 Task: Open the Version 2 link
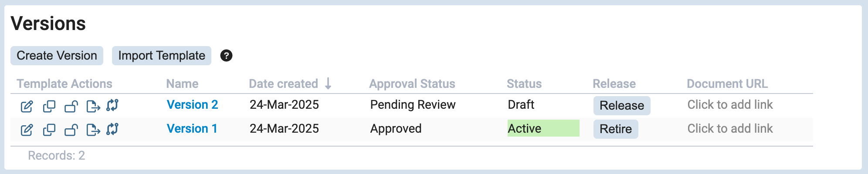click(192, 105)
